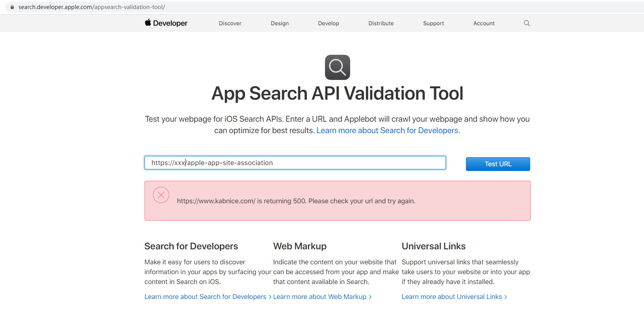Click the Search for Developers heading
The height and width of the screenshot is (323, 644).
coord(191,246)
